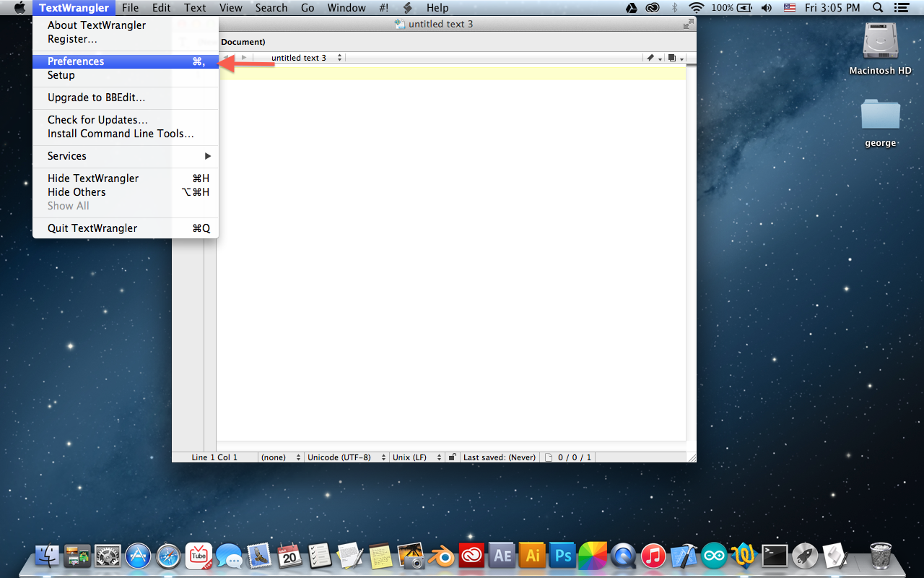This screenshot has height=578, width=924.
Task: Open the language (none) popup
Action: click(281, 457)
